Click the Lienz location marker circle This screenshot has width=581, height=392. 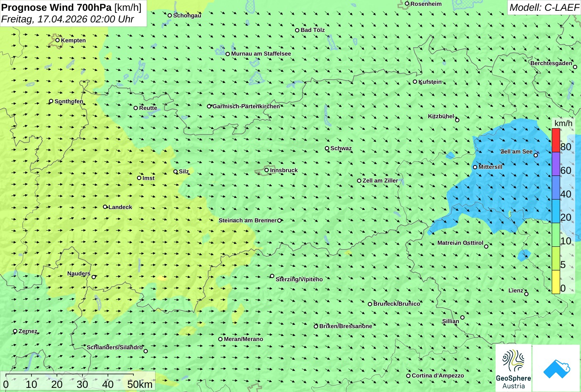tap(526, 294)
